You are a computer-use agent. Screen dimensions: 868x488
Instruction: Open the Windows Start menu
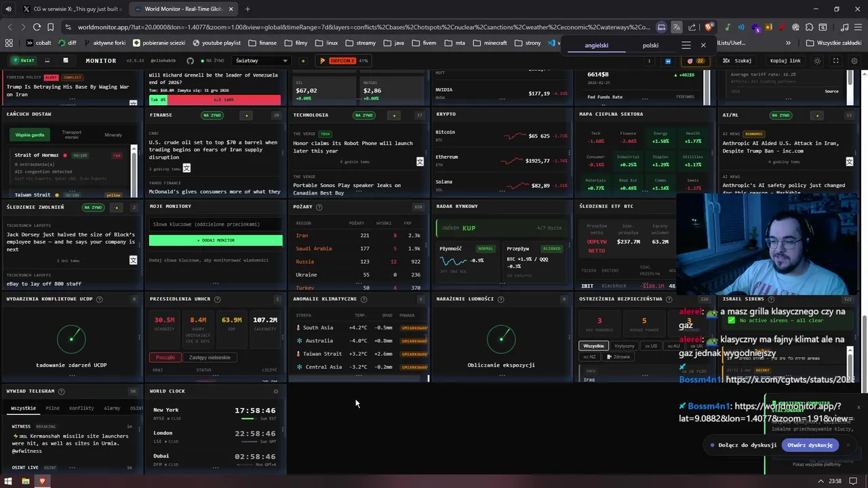point(8,481)
